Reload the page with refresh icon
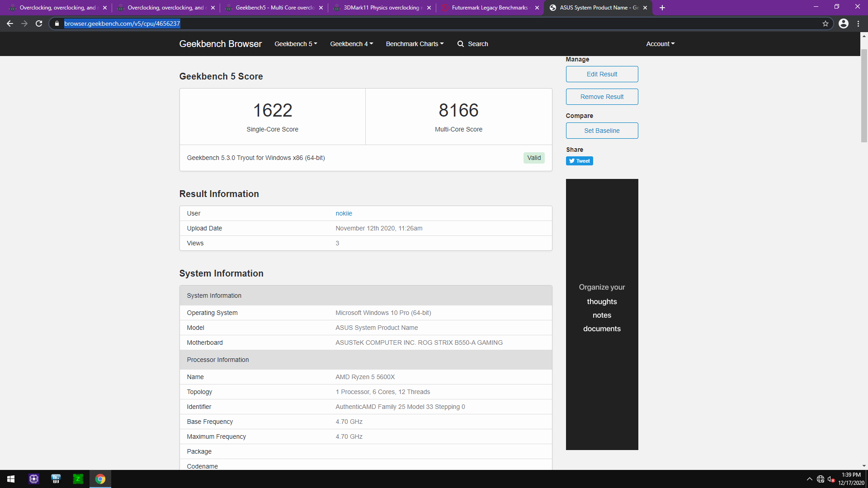 tap(39, 23)
